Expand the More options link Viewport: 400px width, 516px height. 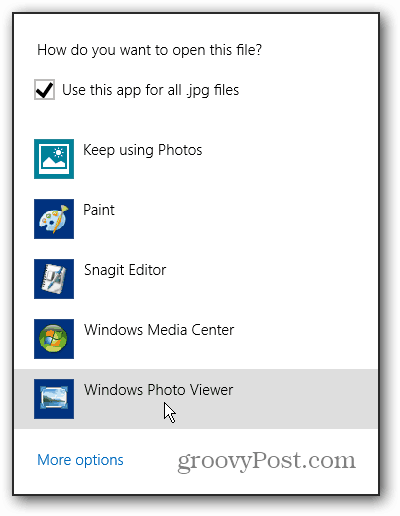click(80, 460)
